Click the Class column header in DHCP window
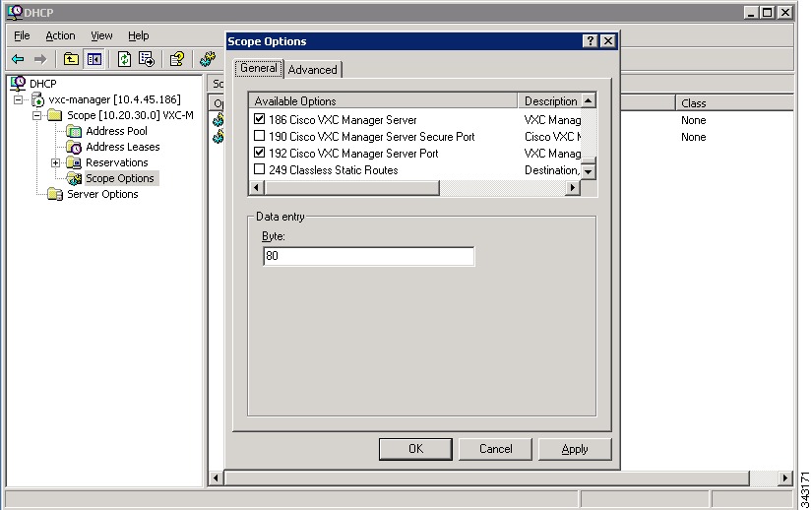812x510 pixels. pyautogui.click(x=734, y=103)
